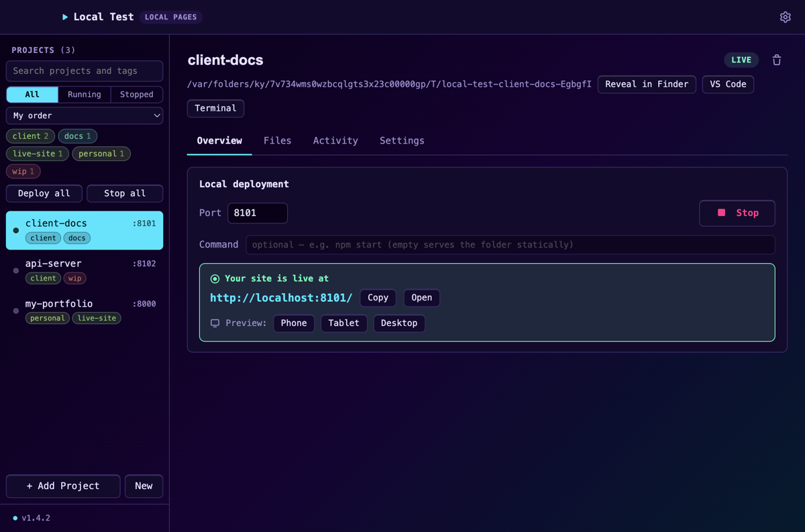This screenshot has width=805, height=532.
Task: Click the client-docs page heading
Action: pos(225,60)
